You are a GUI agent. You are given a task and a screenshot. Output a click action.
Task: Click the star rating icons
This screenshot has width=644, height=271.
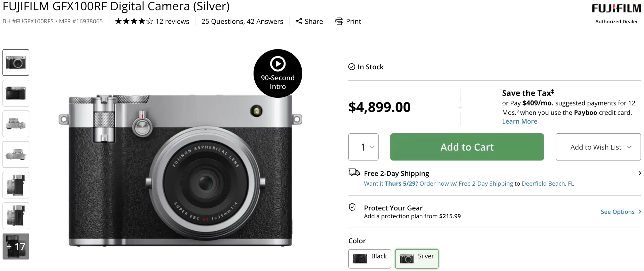click(x=134, y=21)
